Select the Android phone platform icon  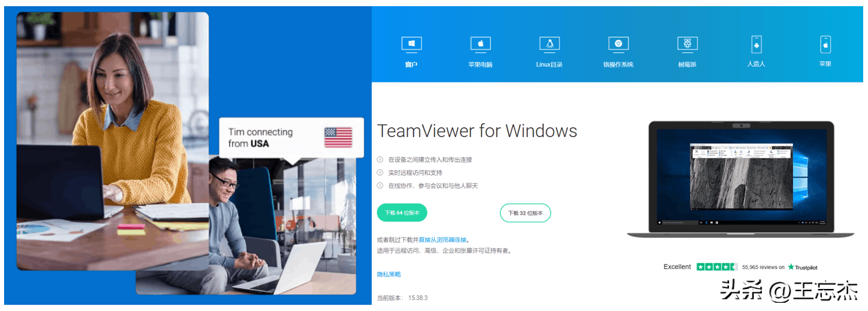[756, 44]
